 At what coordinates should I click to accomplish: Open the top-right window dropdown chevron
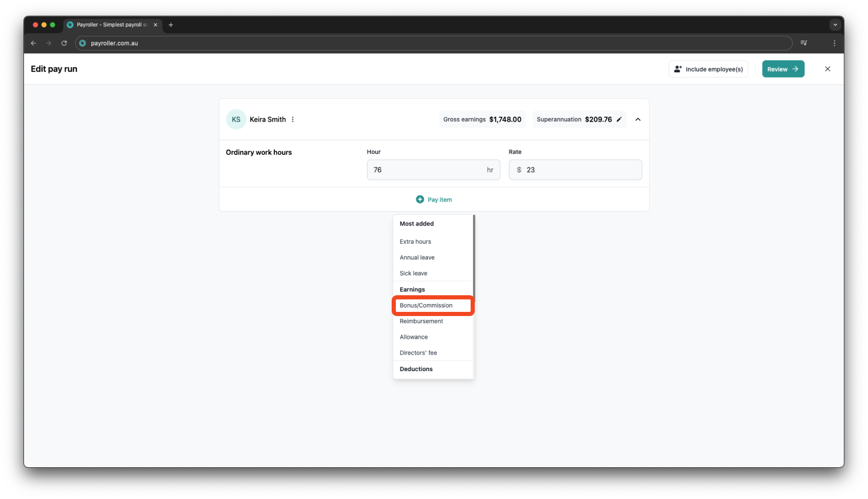pyautogui.click(x=835, y=24)
